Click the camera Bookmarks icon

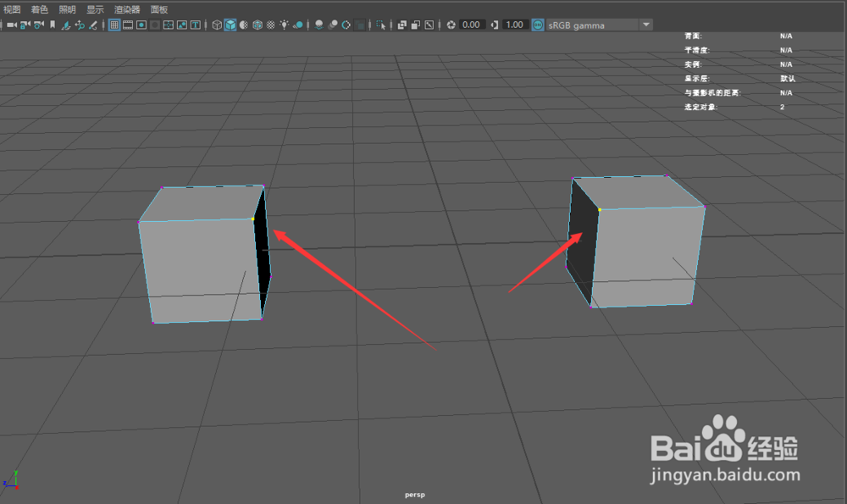[x=53, y=25]
